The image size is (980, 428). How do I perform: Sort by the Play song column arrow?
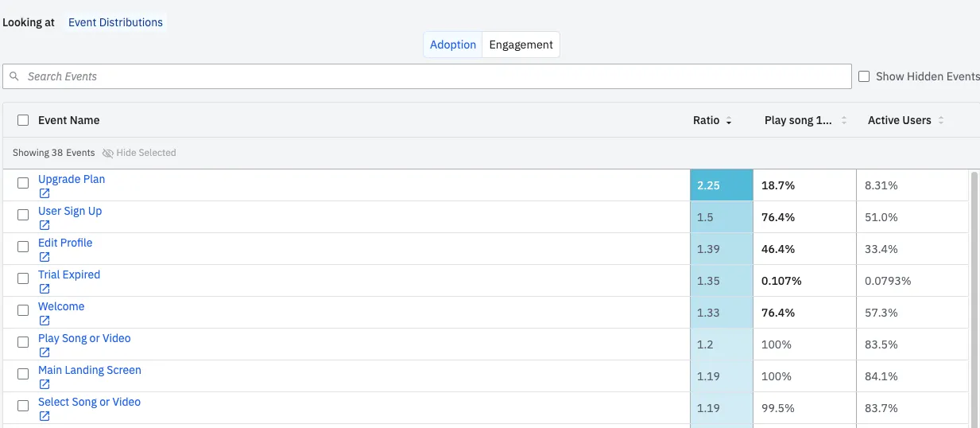tap(844, 121)
